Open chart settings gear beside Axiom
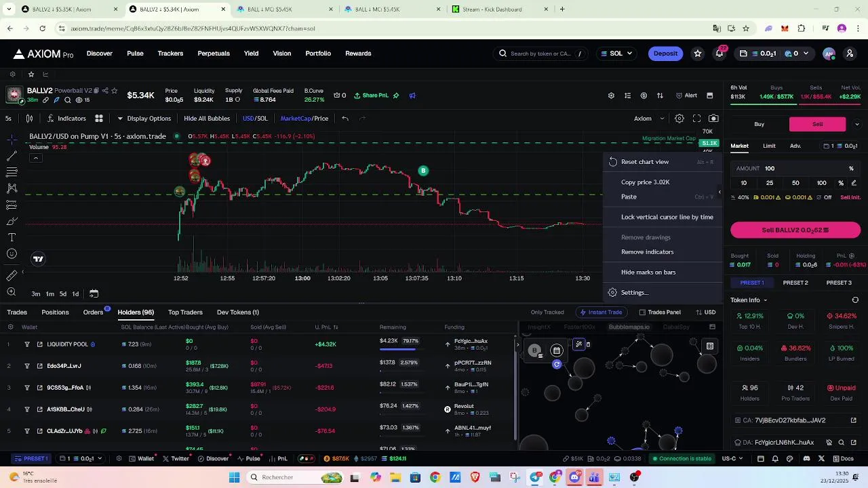The height and width of the screenshot is (488, 868). [x=679, y=119]
